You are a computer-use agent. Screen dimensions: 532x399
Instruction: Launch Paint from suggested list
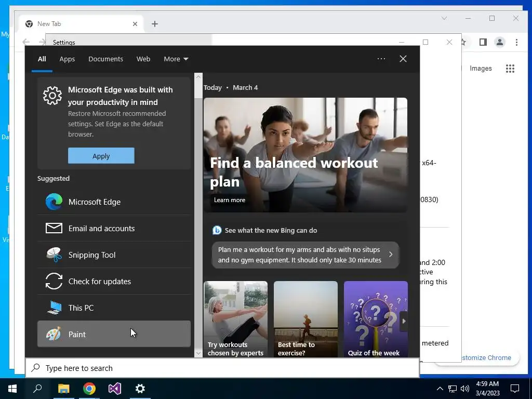coord(114,334)
